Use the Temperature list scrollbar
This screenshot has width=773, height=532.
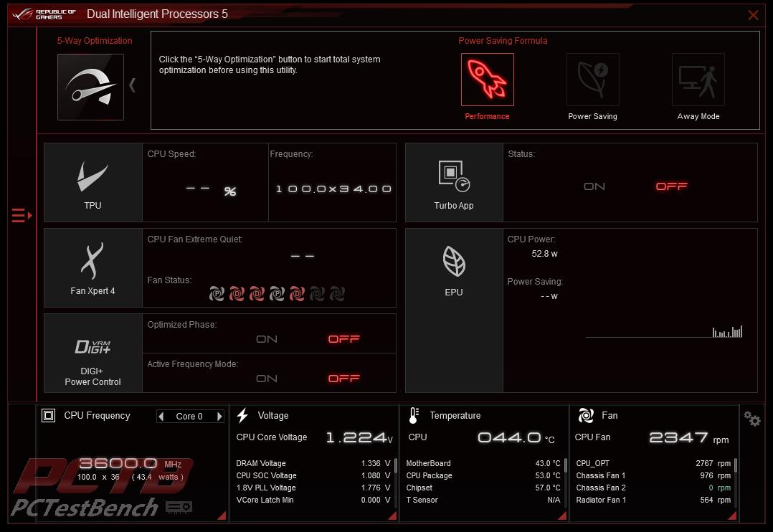[x=566, y=467]
